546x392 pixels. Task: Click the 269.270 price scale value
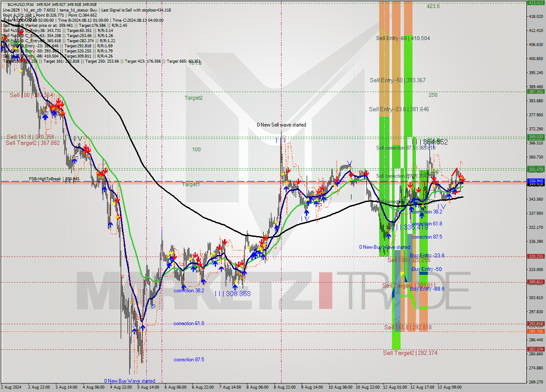[536, 382]
